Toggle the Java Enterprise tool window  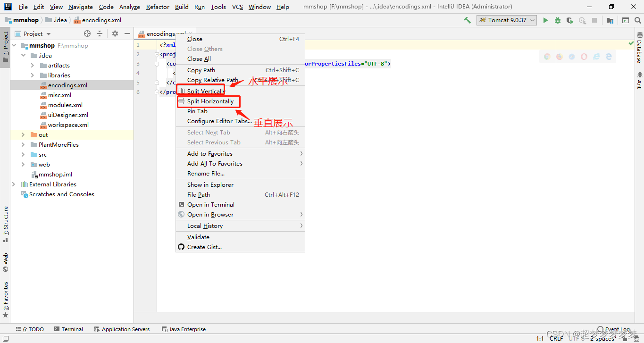pyautogui.click(x=184, y=329)
